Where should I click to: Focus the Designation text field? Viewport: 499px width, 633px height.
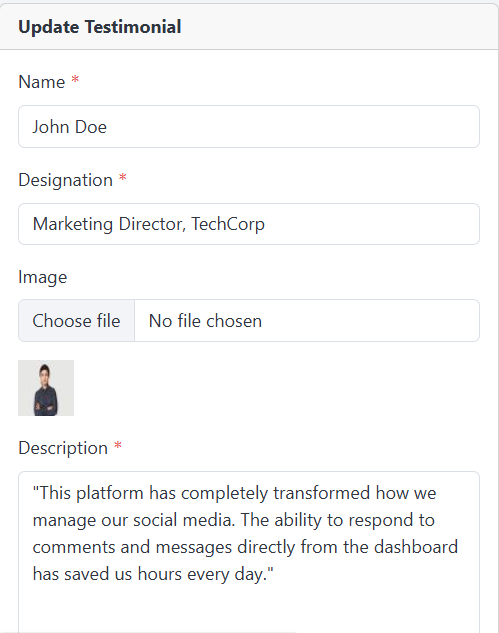[249, 224]
